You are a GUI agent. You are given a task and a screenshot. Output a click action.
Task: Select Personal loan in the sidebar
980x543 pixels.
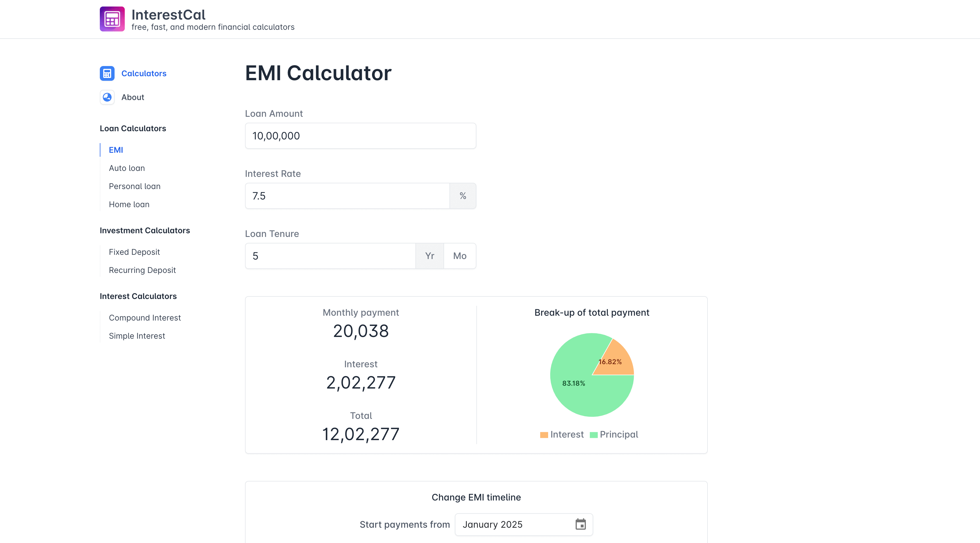pyautogui.click(x=135, y=186)
